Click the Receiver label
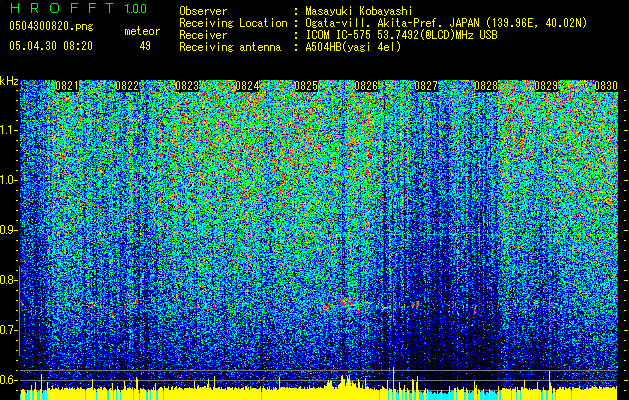This screenshot has width=629, height=400. 203,35
